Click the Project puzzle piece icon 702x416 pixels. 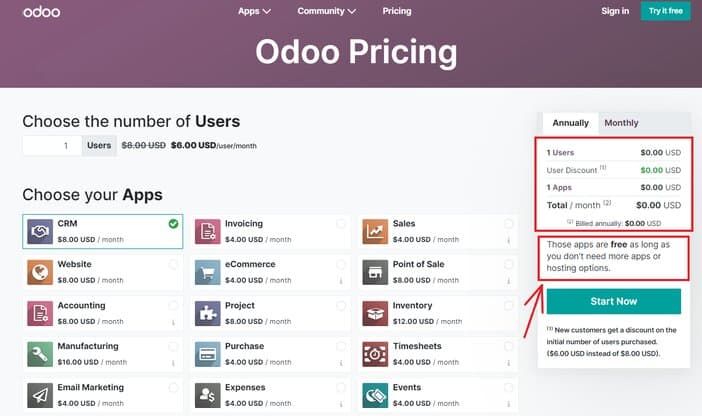pos(208,313)
